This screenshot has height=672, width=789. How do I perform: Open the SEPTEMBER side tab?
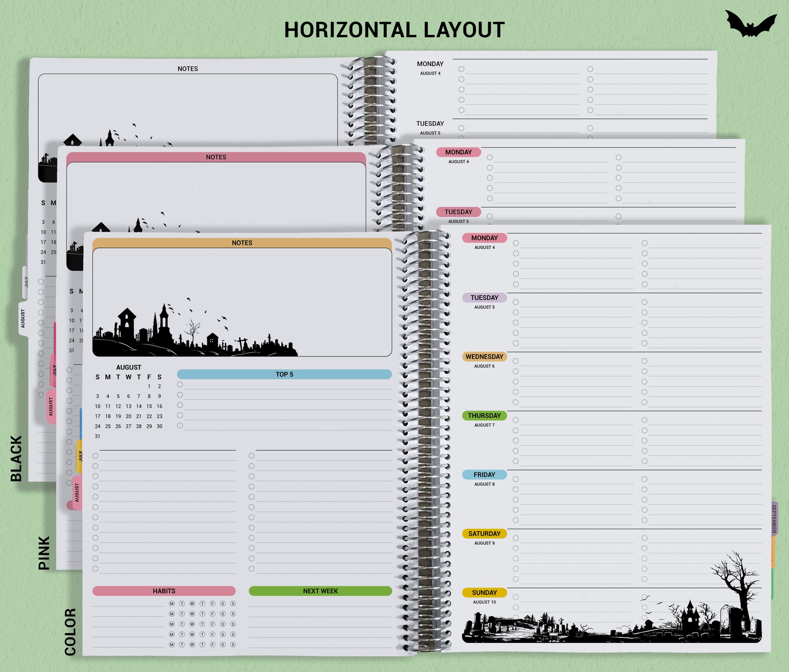click(774, 519)
